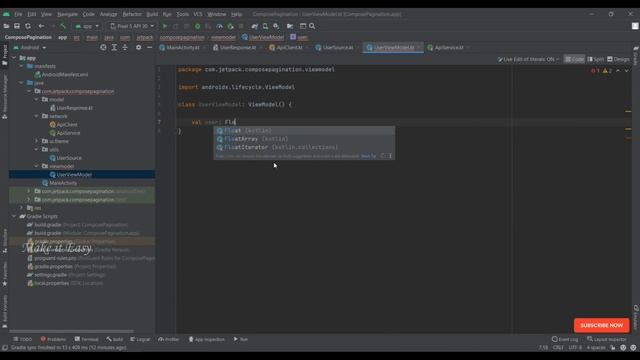Open the Build menu
The width and height of the screenshot is (640, 360).
click(152, 14)
